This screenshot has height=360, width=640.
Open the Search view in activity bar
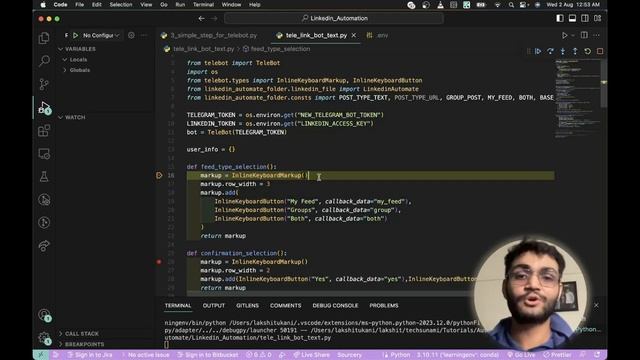click(44, 61)
